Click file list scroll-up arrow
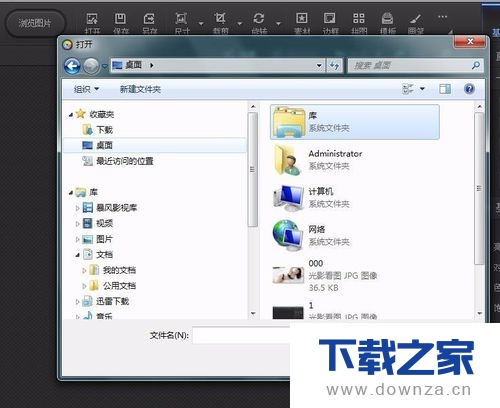Image resolution: width=500 pixels, height=408 pixels. point(479,107)
